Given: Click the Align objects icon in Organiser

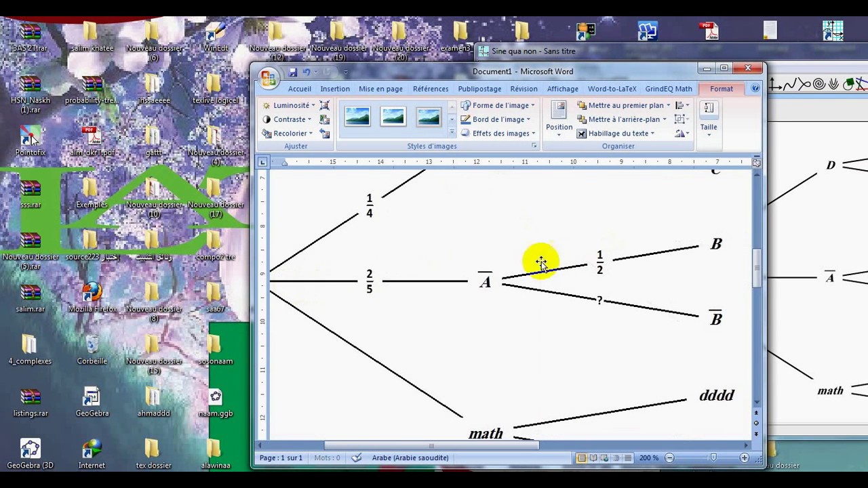Looking at the screenshot, I should point(682,105).
